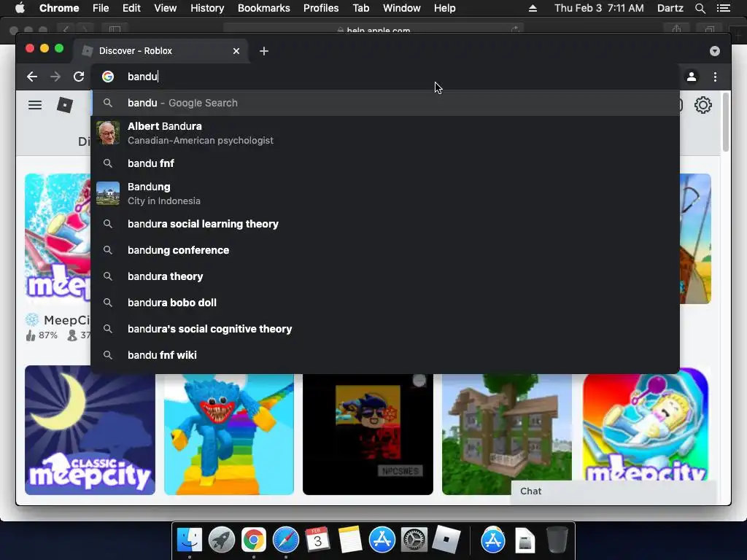The height and width of the screenshot is (560, 747).
Task: Open Spotlight search in menu bar
Action: point(700,8)
